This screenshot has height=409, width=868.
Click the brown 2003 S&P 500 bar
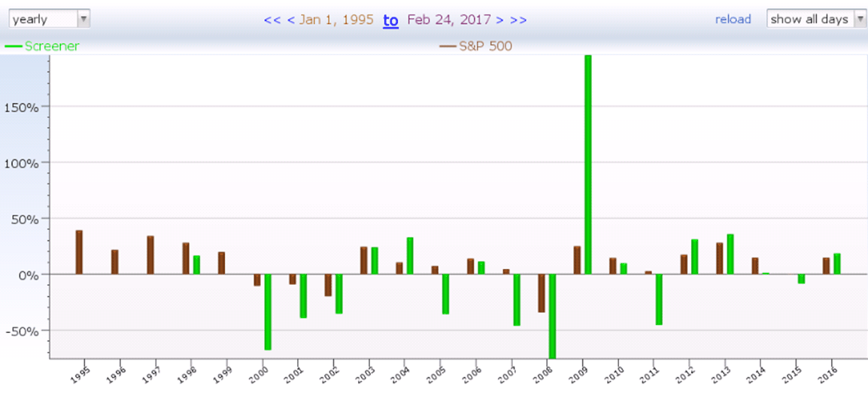(x=364, y=261)
